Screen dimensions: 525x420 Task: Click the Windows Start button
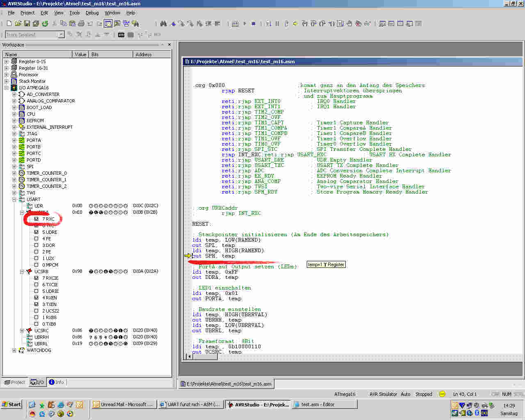click(11, 404)
